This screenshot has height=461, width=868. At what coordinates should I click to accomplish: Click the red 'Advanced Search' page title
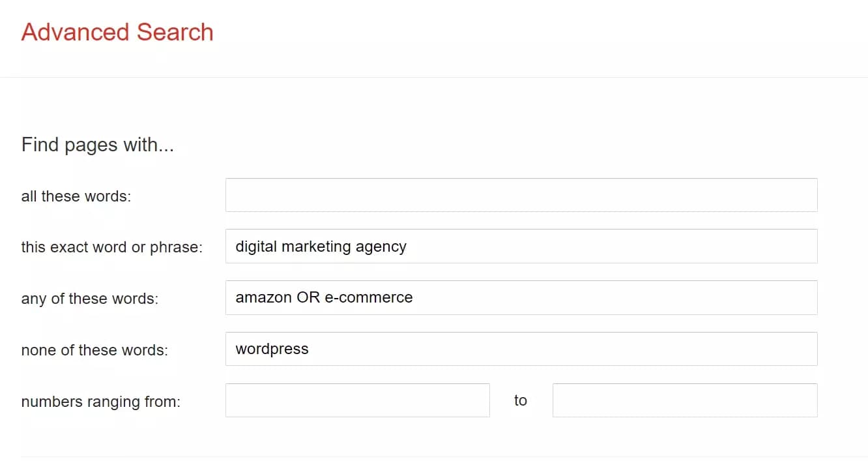click(117, 31)
